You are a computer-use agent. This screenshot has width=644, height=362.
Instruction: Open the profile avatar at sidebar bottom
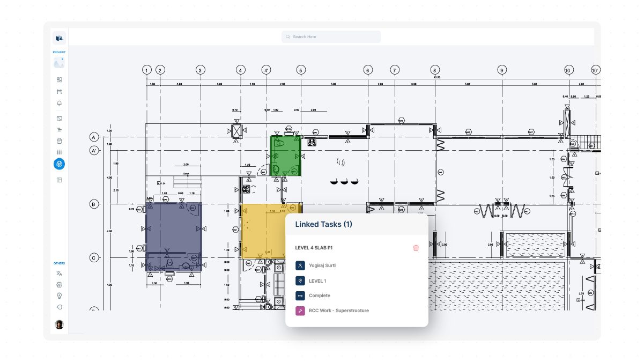coord(59,324)
